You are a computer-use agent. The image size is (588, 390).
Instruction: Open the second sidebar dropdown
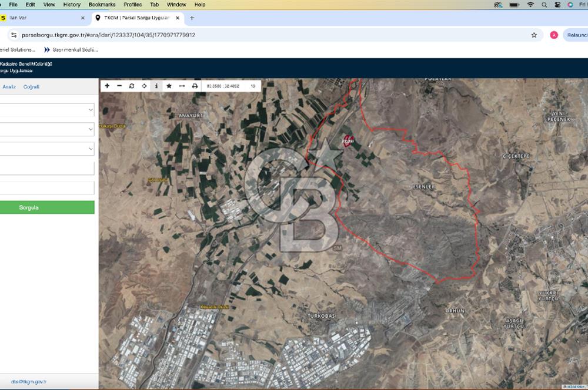click(x=47, y=129)
